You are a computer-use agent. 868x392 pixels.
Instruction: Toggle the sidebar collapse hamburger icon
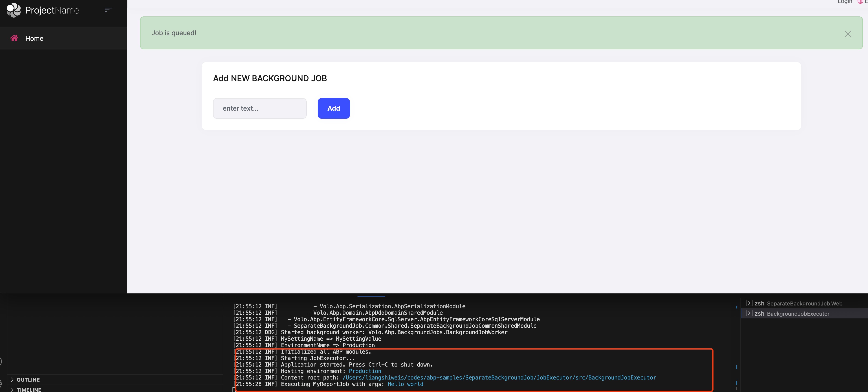tap(108, 10)
